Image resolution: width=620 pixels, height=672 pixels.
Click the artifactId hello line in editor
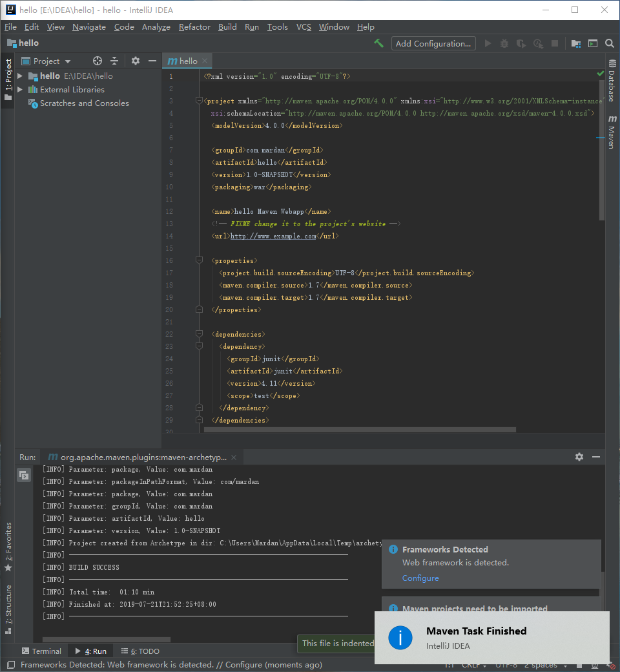pos(269,162)
